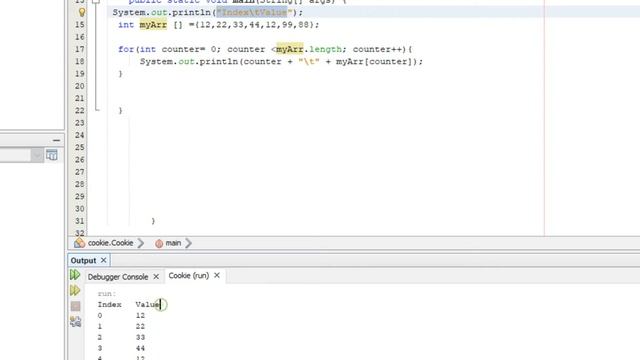Click output value 33

tap(140, 338)
